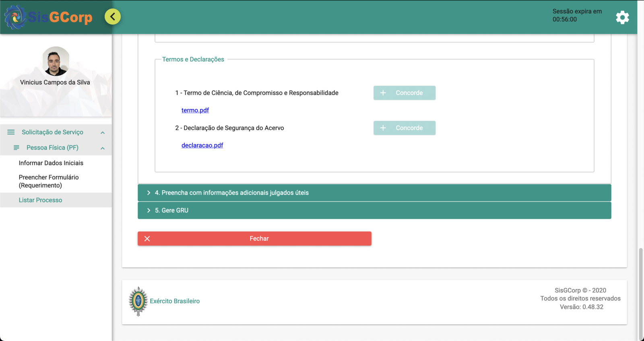Click the Exército Brasileiro emblem
Screen dimensions: 644x341
click(138, 301)
